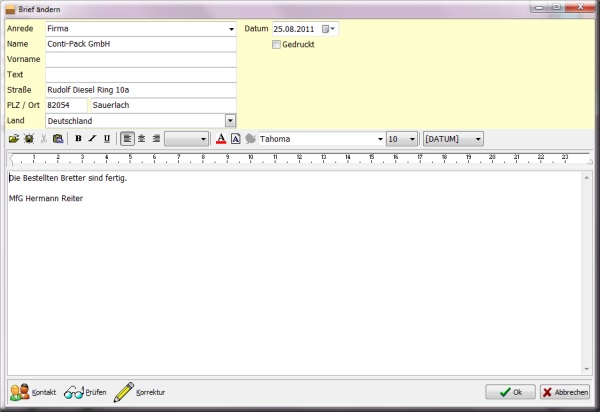This screenshot has width=600, height=412.
Task: Click the PLZ field 82054
Action: click(67, 105)
